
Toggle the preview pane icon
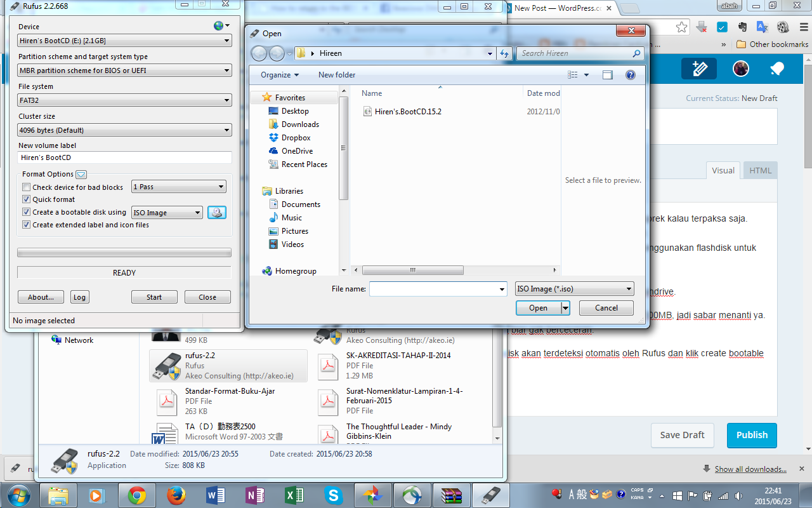[x=607, y=75]
